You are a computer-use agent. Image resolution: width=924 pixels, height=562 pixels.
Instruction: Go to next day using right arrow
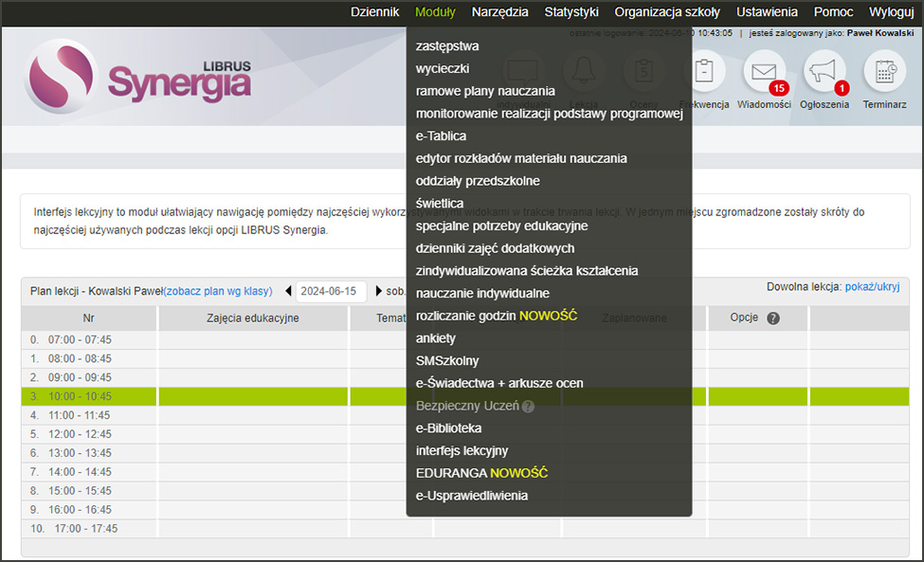(379, 291)
